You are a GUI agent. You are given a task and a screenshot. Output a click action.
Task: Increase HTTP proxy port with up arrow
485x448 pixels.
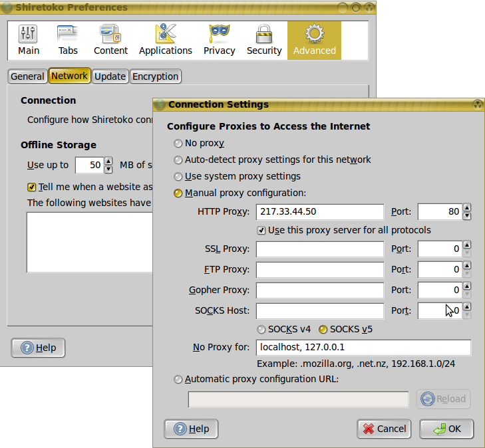pyautogui.click(x=467, y=208)
